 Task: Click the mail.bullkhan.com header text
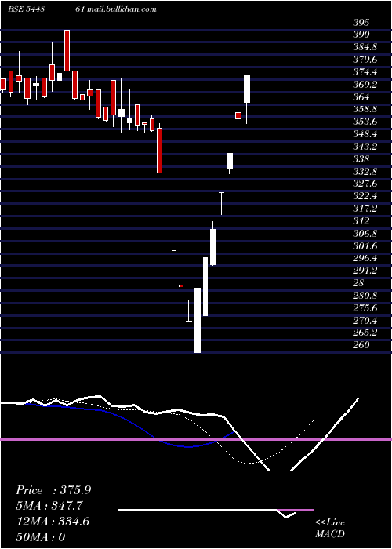point(121,9)
